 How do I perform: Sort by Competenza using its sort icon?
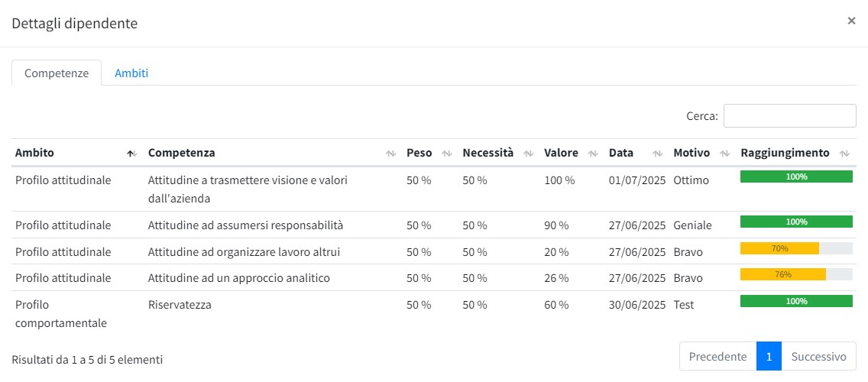(390, 154)
